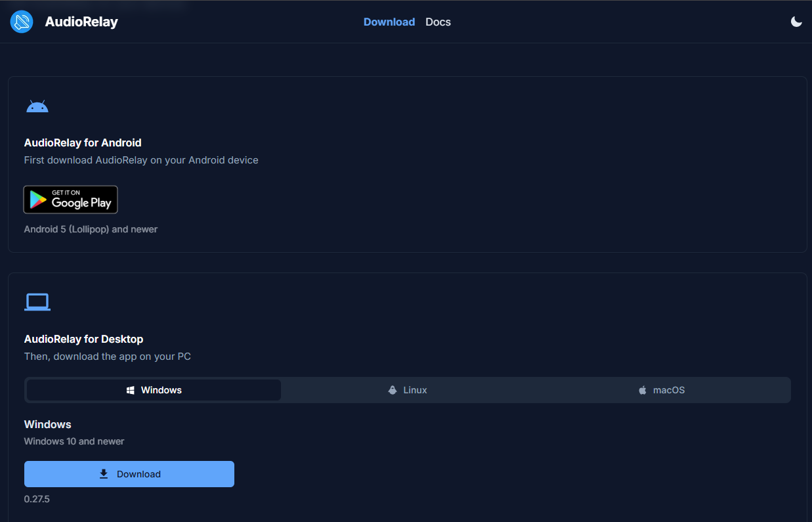812x522 pixels.
Task: Click the 'AudioRelay for Android' heading
Action: pyautogui.click(x=83, y=142)
